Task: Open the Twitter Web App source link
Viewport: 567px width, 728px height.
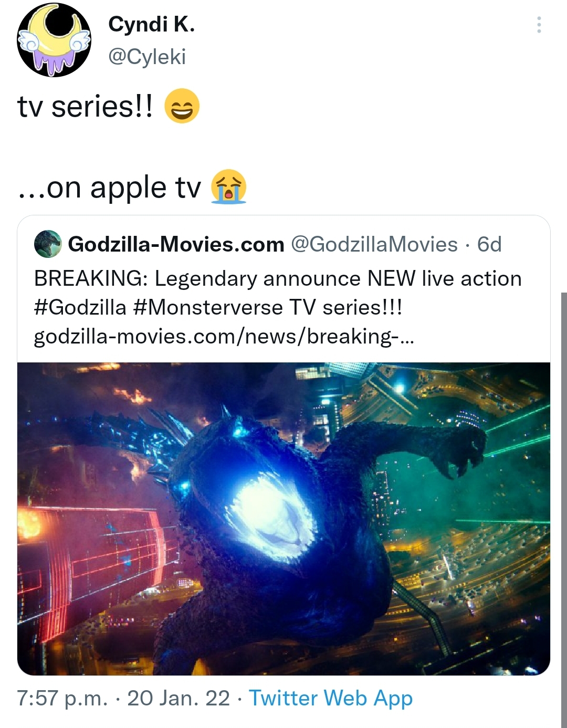Action: (331, 699)
